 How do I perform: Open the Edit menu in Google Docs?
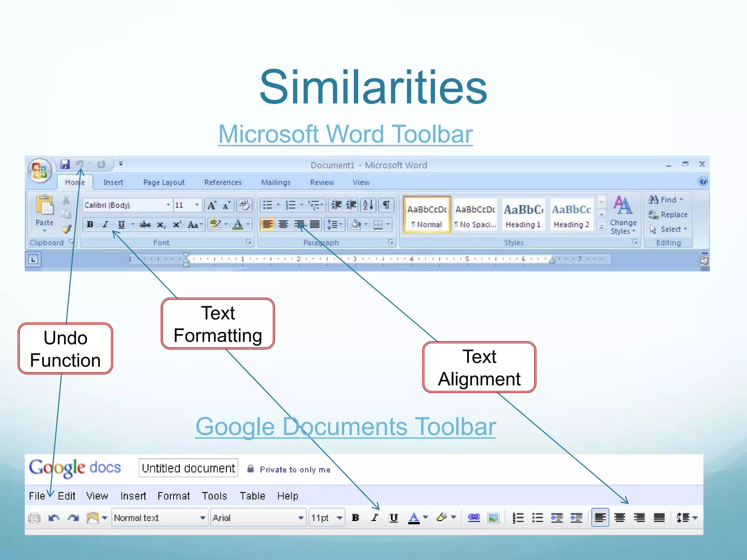point(66,496)
